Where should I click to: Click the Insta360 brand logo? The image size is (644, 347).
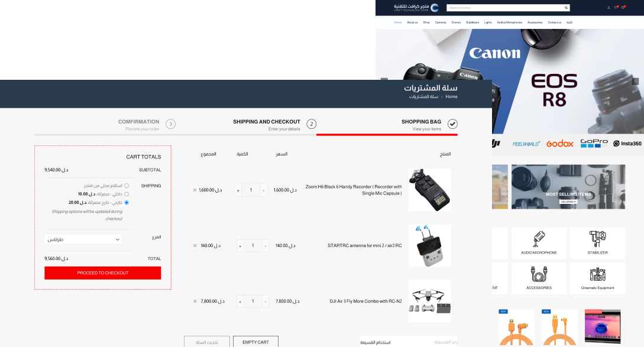point(627,144)
